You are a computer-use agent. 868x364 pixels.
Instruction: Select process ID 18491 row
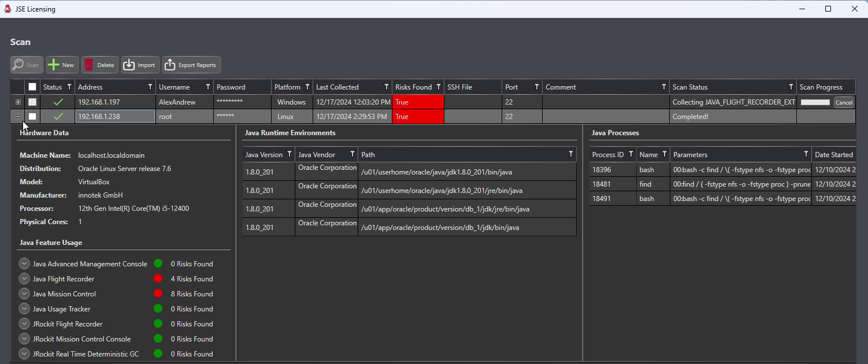coord(722,199)
